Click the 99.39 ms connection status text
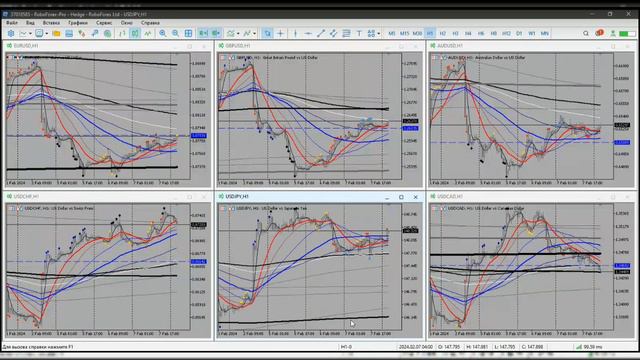This screenshot has width=640, height=360. [593, 347]
